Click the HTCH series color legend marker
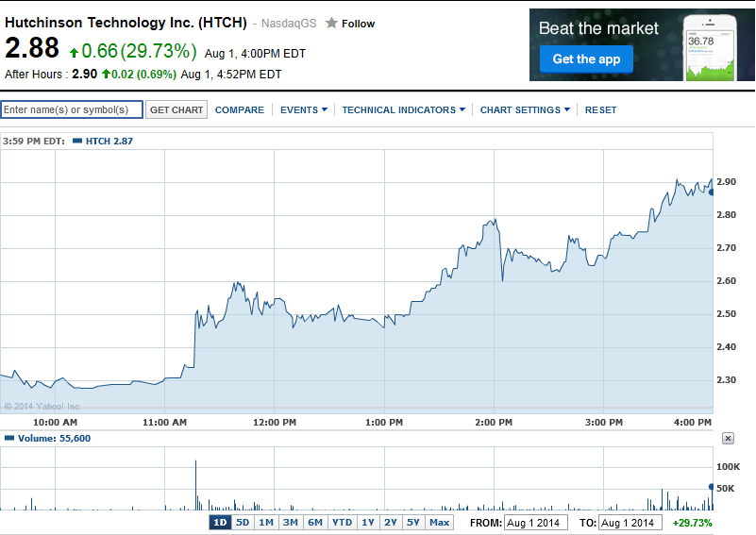Screen dimensions: 756x535 pos(77,141)
